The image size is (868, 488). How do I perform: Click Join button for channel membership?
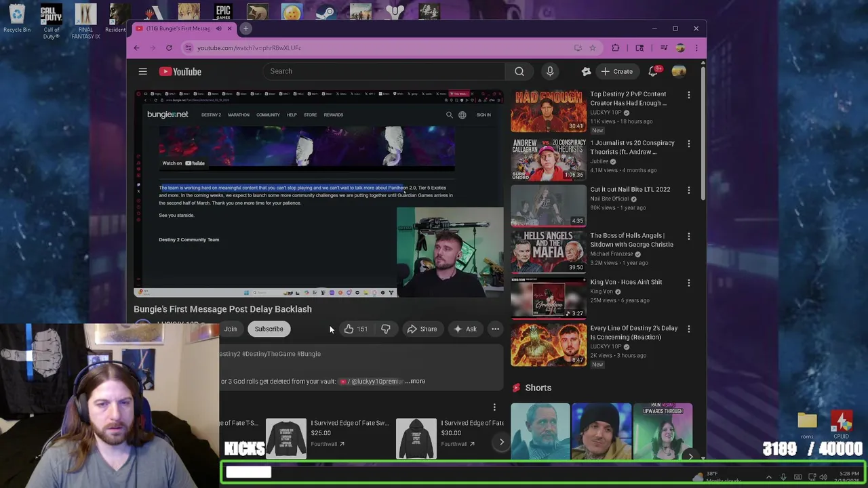coord(231,329)
